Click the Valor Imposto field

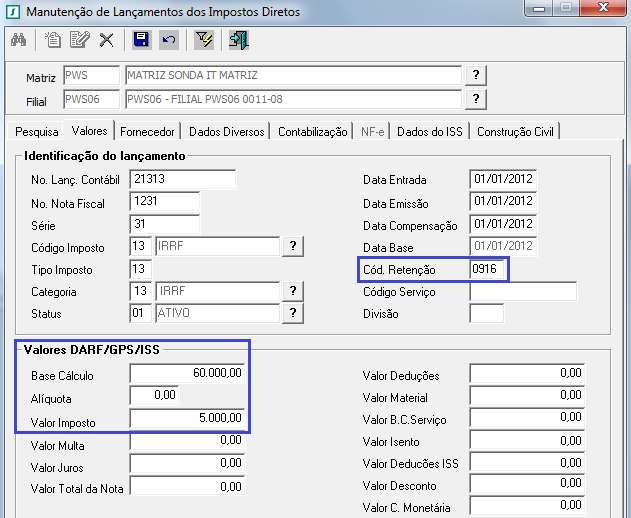(x=187, y=419)
